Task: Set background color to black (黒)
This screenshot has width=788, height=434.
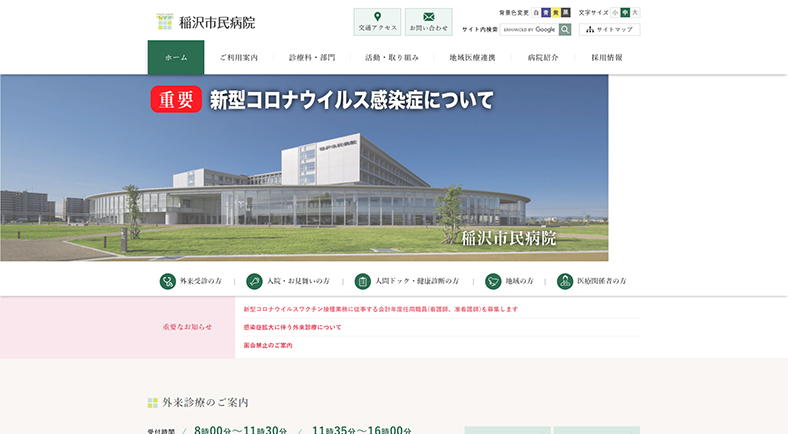Action: tap(566, 13)
